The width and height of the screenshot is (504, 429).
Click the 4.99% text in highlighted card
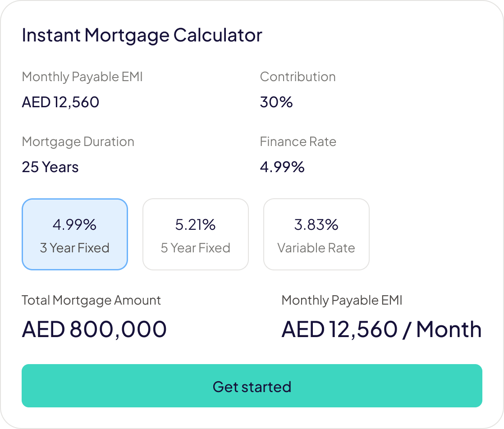coord(75,224)
